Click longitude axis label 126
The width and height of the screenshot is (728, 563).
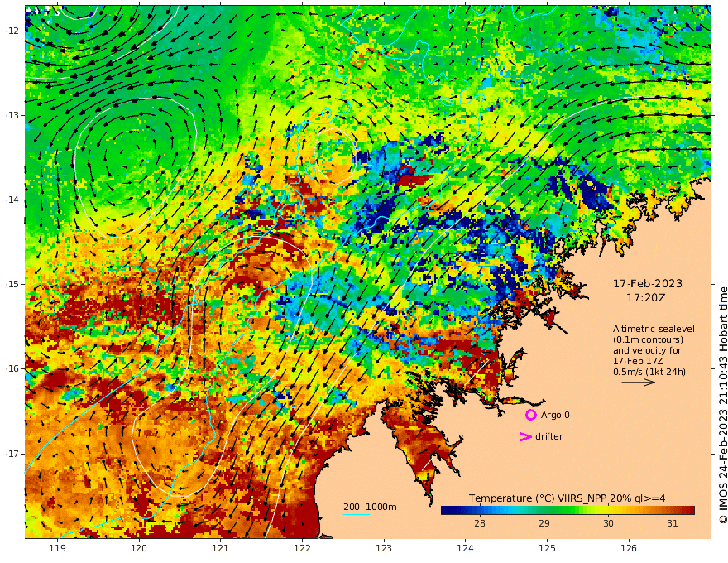(x=629, y=548)
